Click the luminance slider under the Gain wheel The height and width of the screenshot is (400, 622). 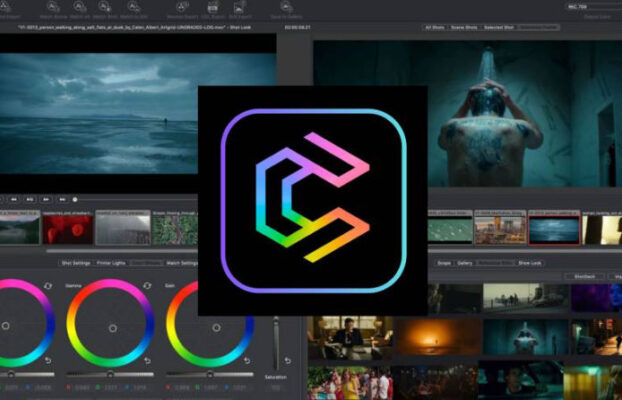[x=210, y=374]
